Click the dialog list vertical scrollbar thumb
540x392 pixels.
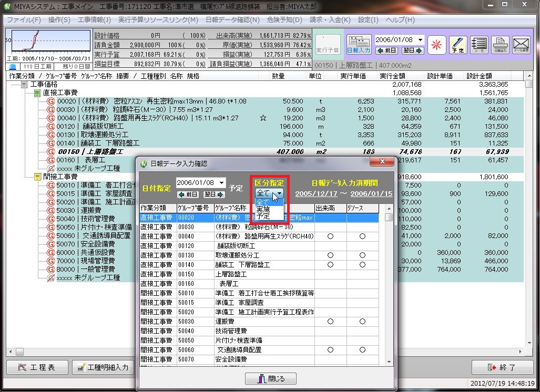coord(389,218)
